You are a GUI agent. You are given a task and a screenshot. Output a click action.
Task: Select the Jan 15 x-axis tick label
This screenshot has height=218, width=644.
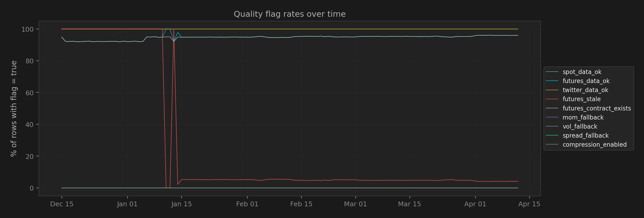click(x=182, y=204)
